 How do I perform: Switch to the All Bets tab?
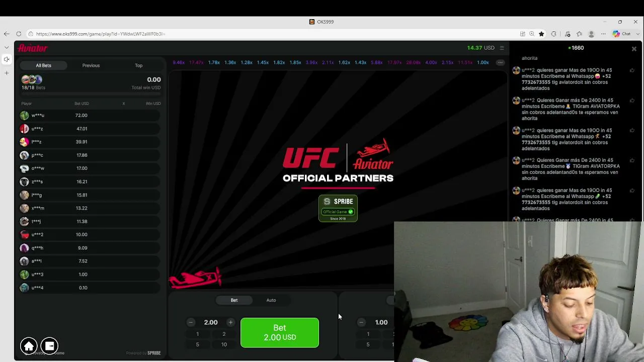coord(43,65)
